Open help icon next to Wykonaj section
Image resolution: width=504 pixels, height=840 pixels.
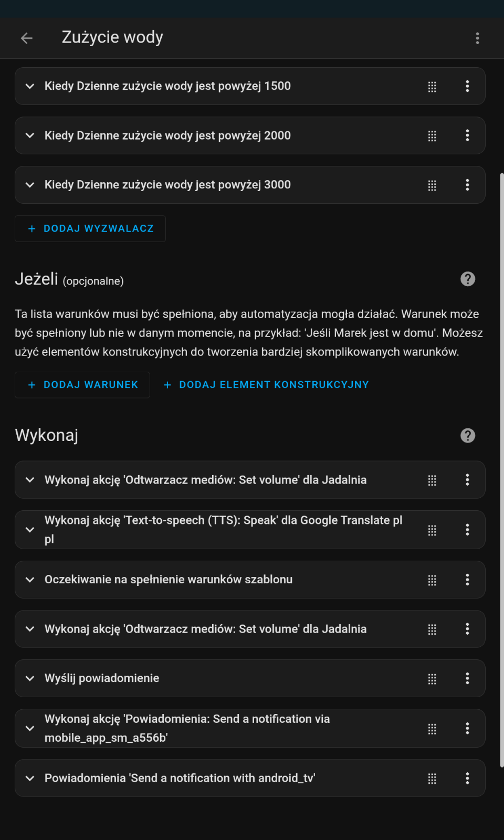pyautogui.click(x=468, y=435)
